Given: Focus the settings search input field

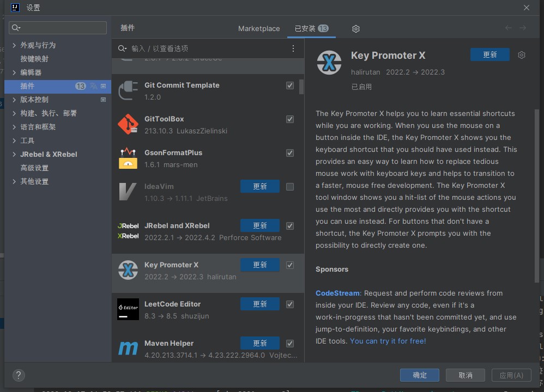Looking at the screenshot, I should point(58,28).
